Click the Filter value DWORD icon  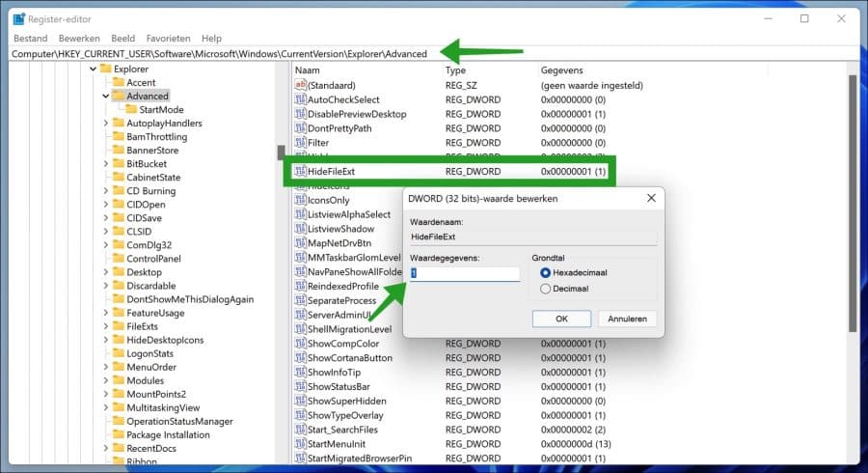(301, 142)
